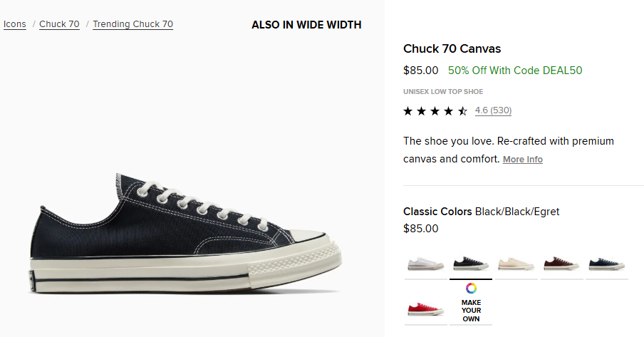Click the 50% Off DEAL50 promo text

[515, 71]
